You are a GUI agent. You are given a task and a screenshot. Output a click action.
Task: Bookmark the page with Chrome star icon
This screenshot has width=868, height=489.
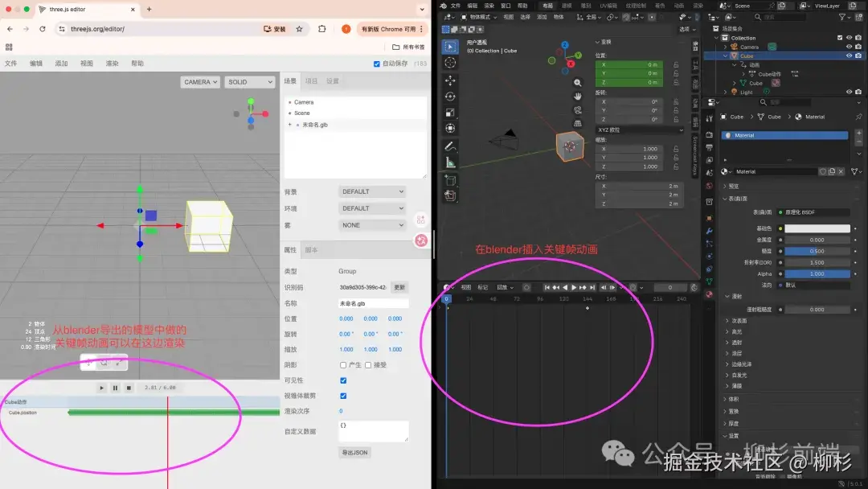(x=300, y=29)
